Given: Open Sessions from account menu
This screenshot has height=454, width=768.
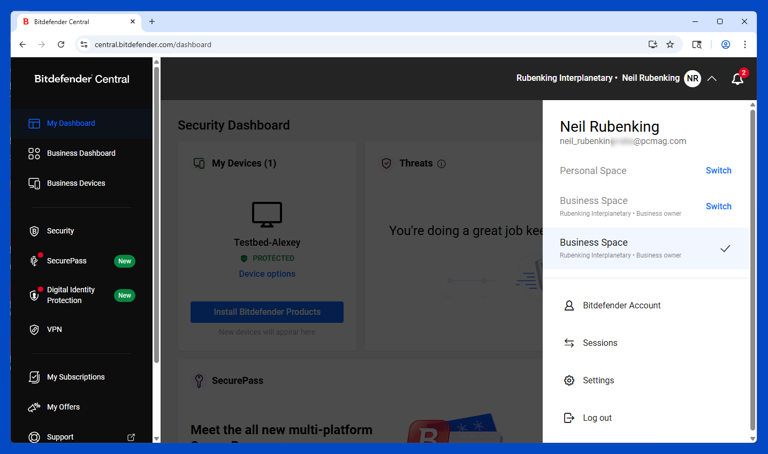Looking at the screenshot, I should click(600, 343).
